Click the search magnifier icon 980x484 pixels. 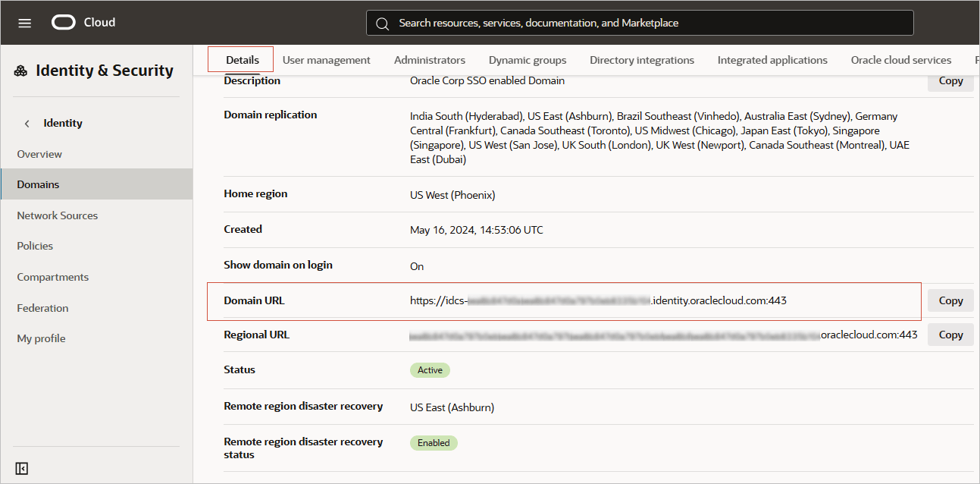point(383,24)
